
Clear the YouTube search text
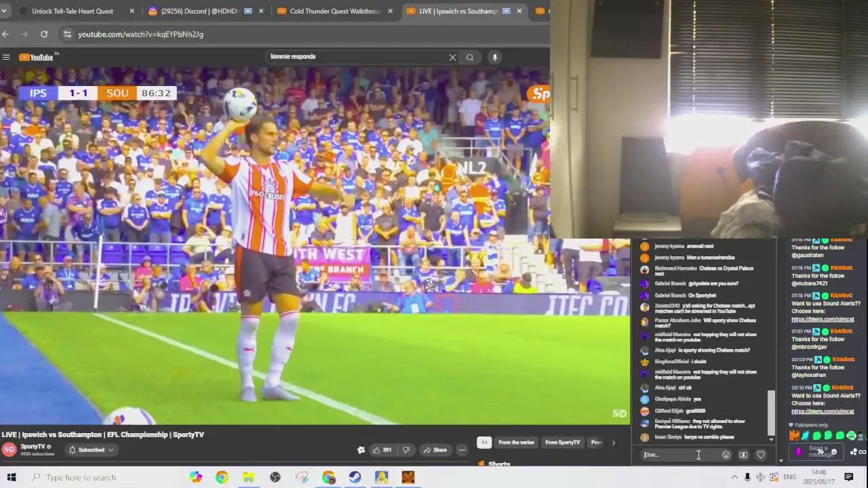pos(452,58)
